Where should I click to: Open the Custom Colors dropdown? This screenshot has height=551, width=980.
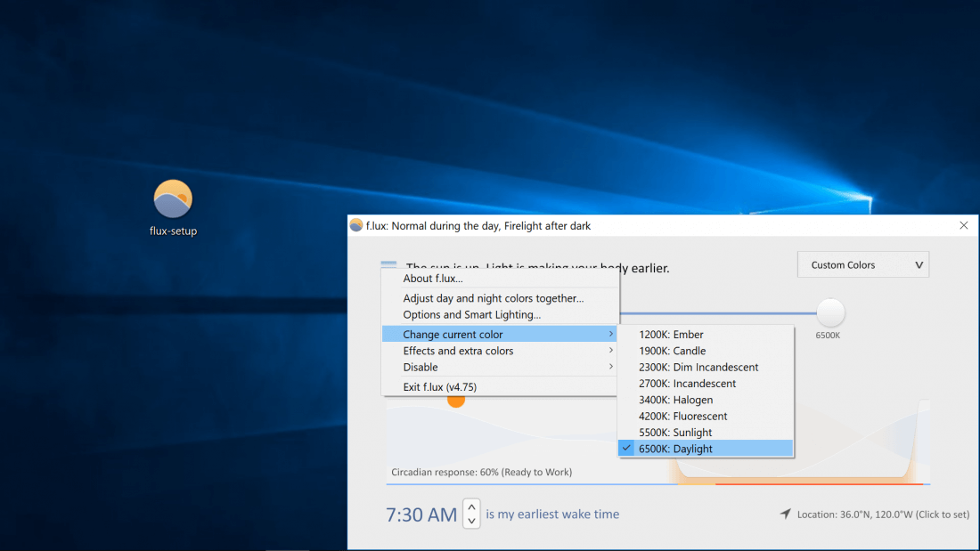(x=862, y=264)
